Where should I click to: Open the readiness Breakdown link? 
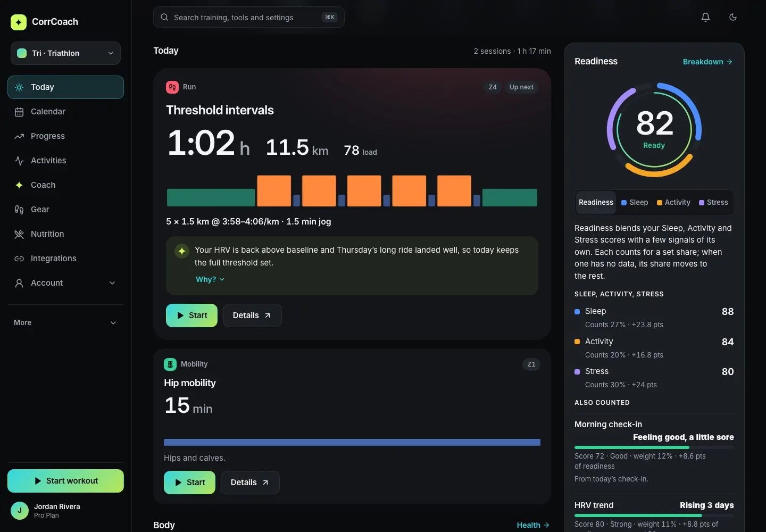coord(707,62)
